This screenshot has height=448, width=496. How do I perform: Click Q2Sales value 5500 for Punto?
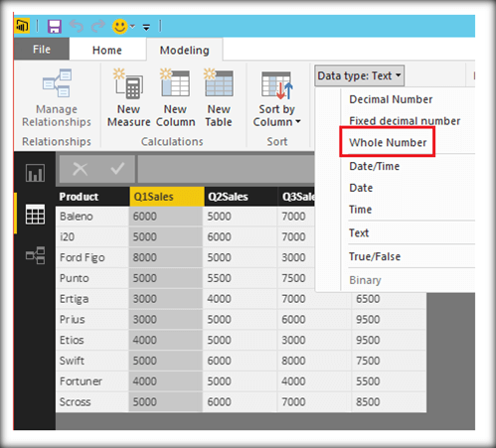click(241, 278)
